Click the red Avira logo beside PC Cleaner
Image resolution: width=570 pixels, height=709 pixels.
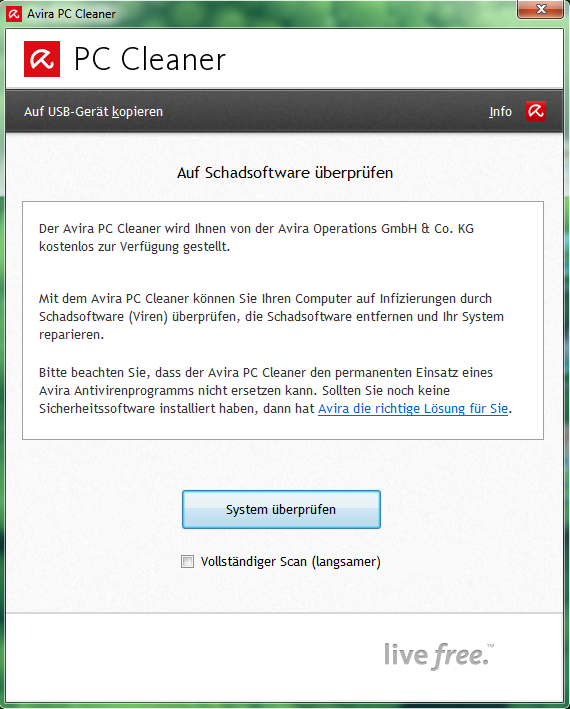[x=42, y=59]
